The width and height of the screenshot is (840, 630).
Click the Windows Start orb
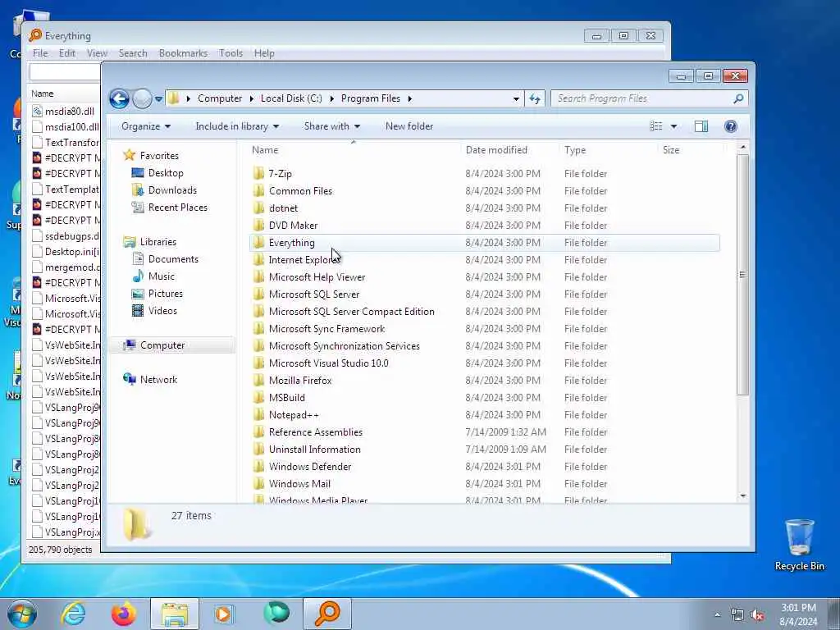pos(22,614)
